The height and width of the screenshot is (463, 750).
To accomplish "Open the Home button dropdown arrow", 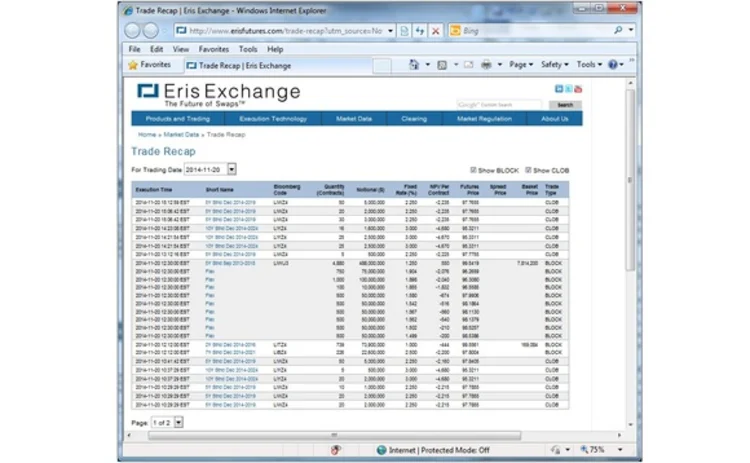I will point(428,65).
